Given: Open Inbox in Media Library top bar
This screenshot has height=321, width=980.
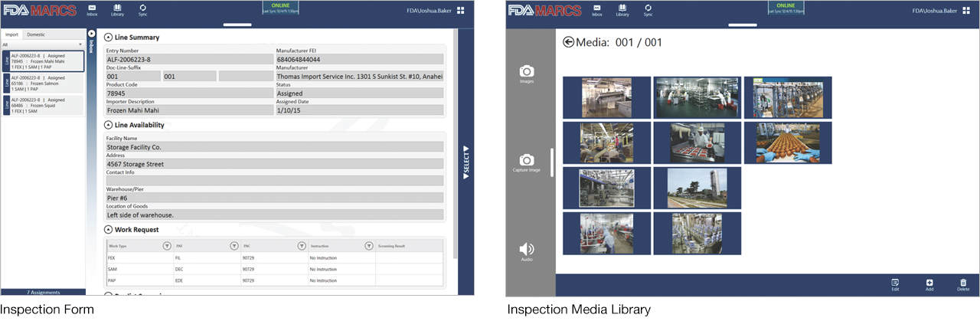Looking at the screenshot, I should (597, 10).
